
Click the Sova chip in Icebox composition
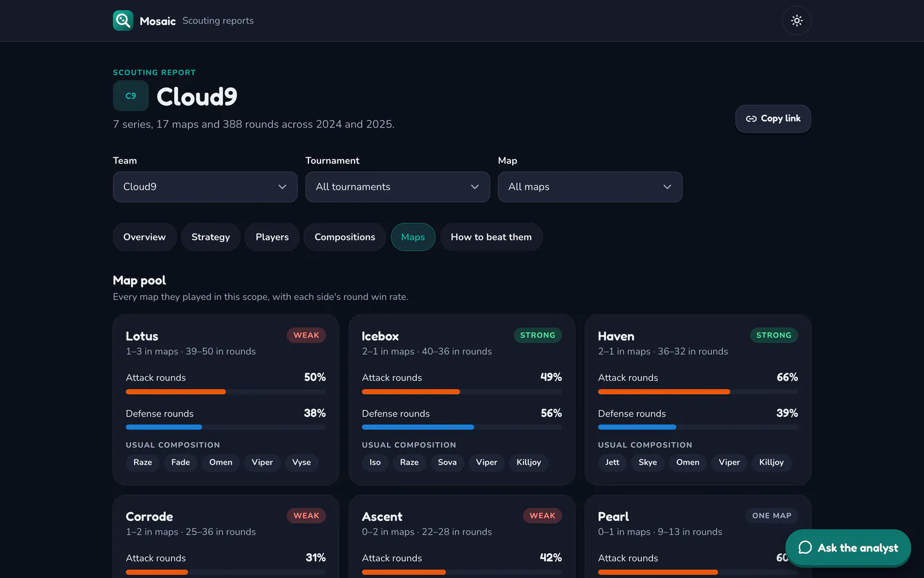coord(448,462)
